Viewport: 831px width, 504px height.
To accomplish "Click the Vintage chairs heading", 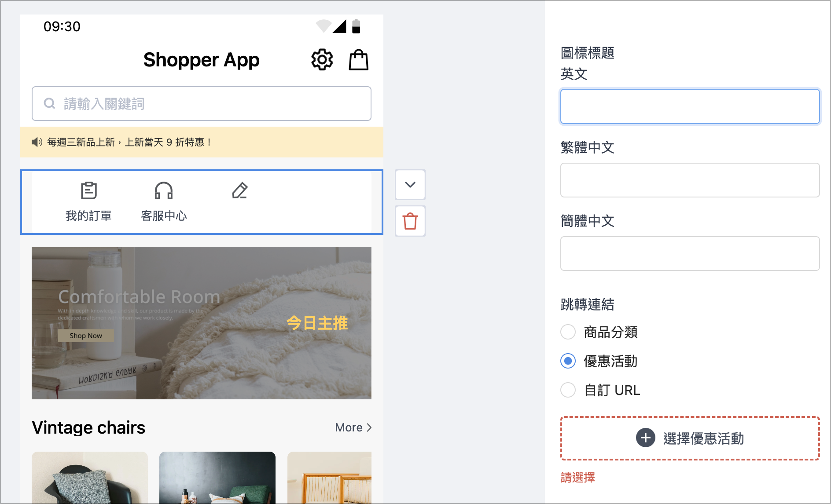I will tap(88, 427).
